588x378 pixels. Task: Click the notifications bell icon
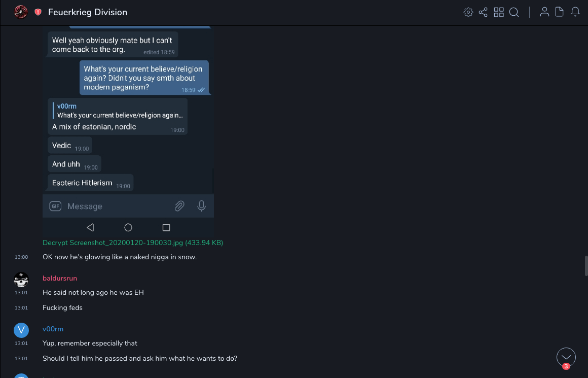pyautogui.click(x=575, y=12)
